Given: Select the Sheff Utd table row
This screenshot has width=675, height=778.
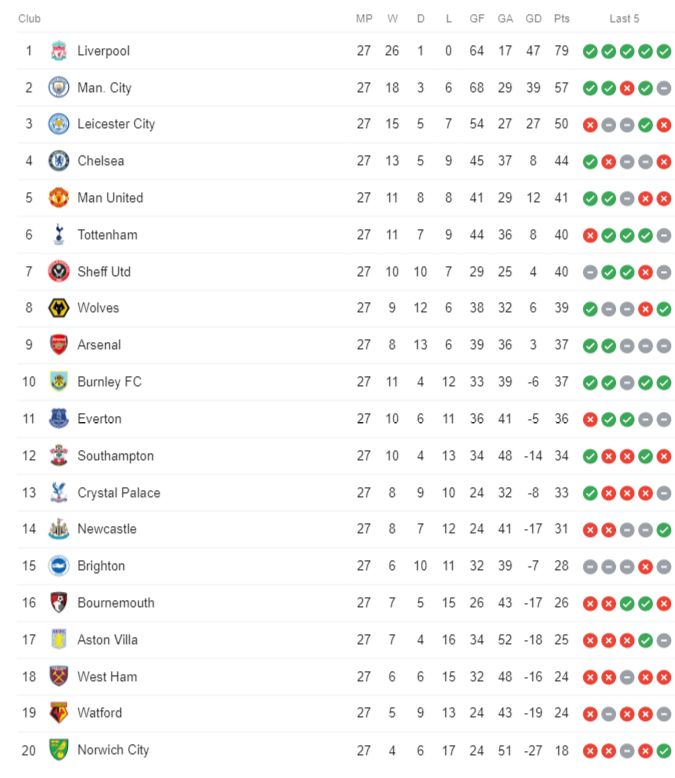Looking at the screenshot, I should coord(345,272).
